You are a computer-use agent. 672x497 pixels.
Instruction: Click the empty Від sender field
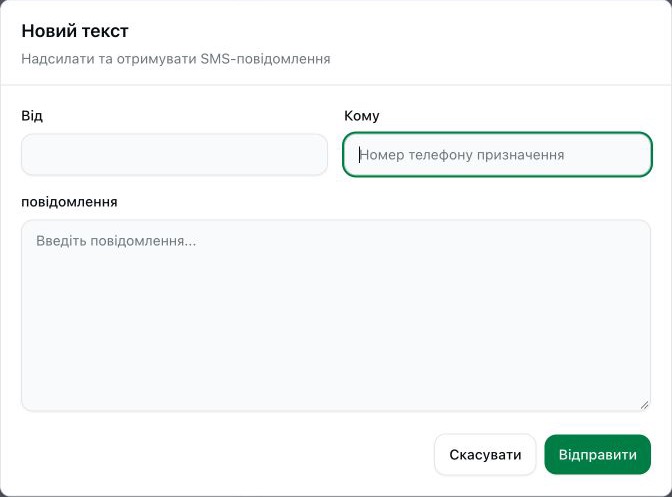[174, 155]
